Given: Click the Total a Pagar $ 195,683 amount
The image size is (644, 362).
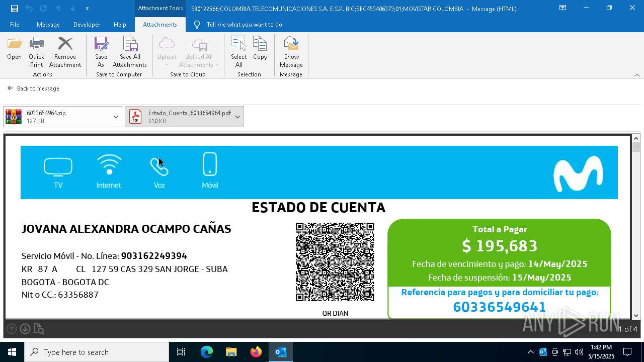Looking at the screenshot, I should (x=500, y=246).
